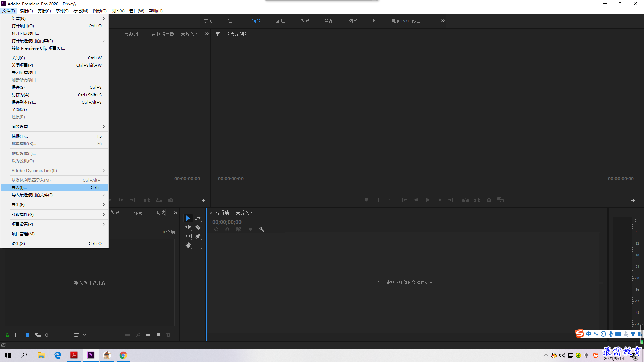Expand 打开最近使用的内容(E) submenu
Image resolution: width=644 pixels, height=362 pixels.
[x=54, y=41]
